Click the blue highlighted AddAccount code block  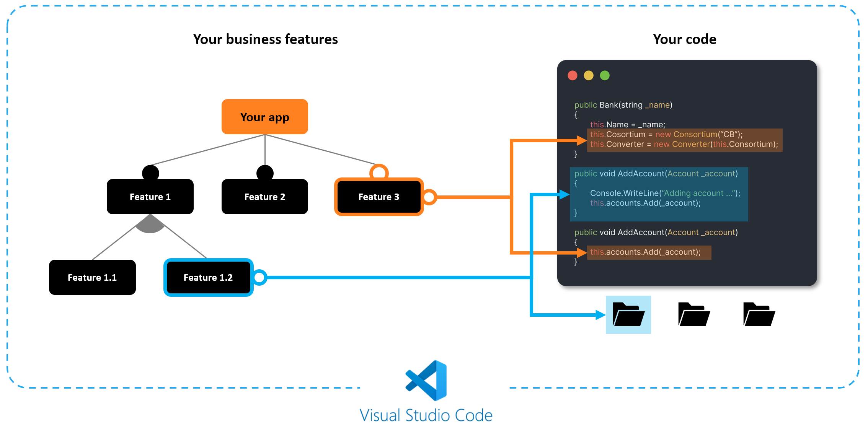(658, 194)
